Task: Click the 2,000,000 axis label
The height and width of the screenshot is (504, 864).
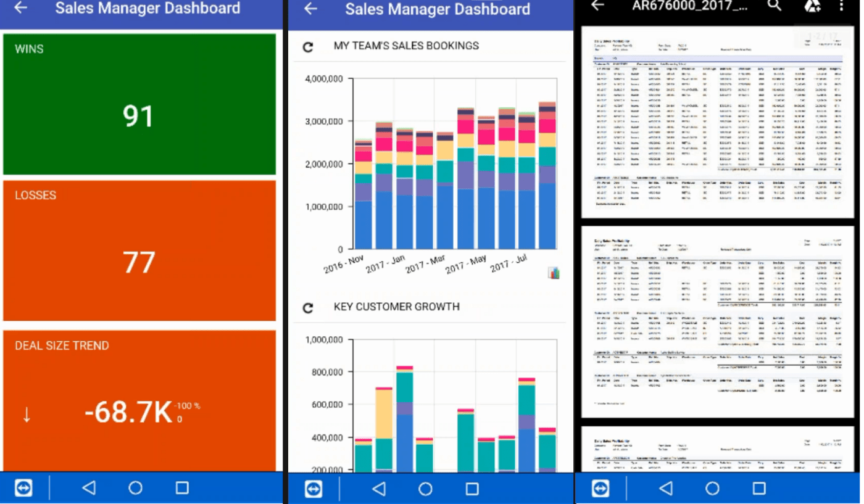Action: [x=324, y=164]
